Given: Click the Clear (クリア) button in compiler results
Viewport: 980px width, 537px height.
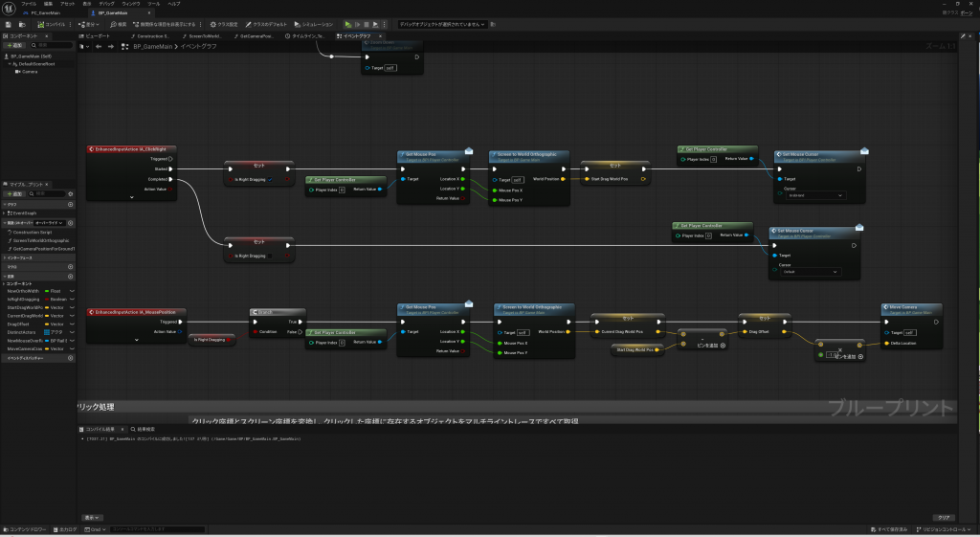Looking at the screenshot, I should click(x=944, y=518).
